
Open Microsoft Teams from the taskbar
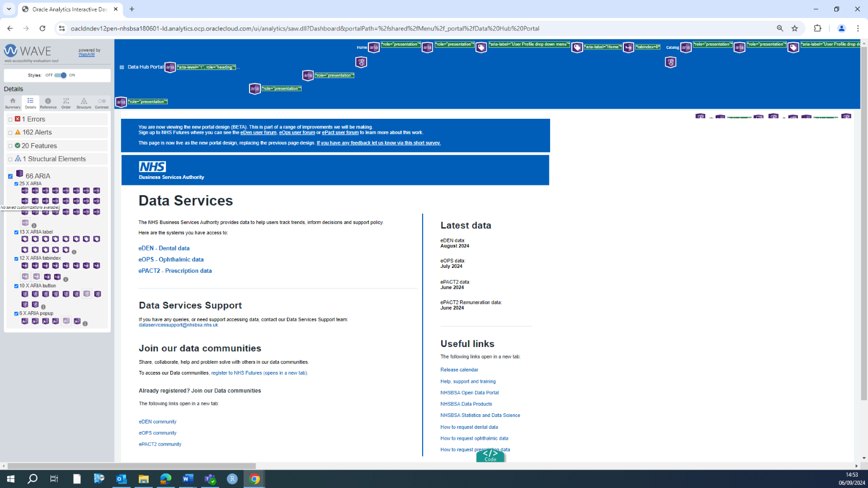pyautogui.click(x=210, y=479)
